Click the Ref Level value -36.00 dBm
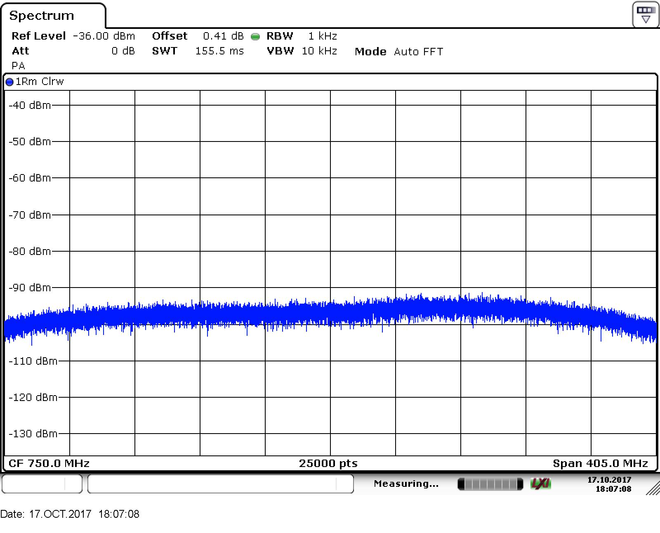 click(104, 36)
